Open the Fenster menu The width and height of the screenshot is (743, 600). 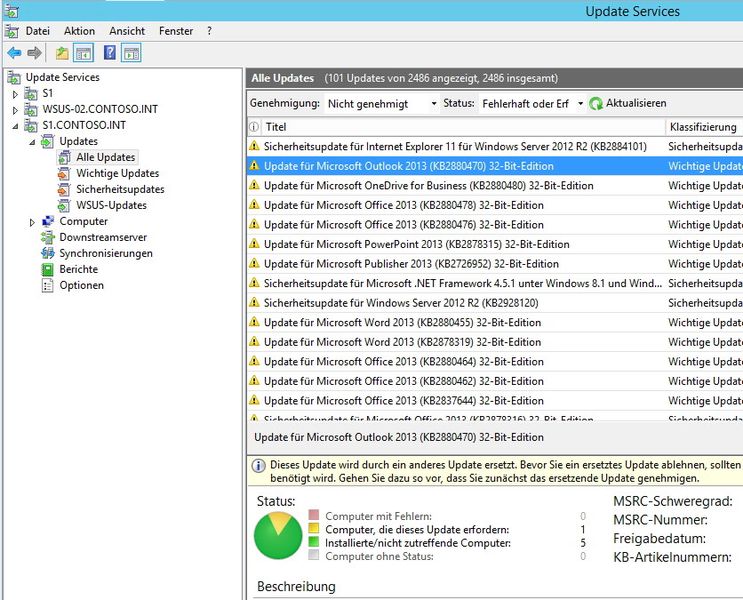tap(176, 31)
